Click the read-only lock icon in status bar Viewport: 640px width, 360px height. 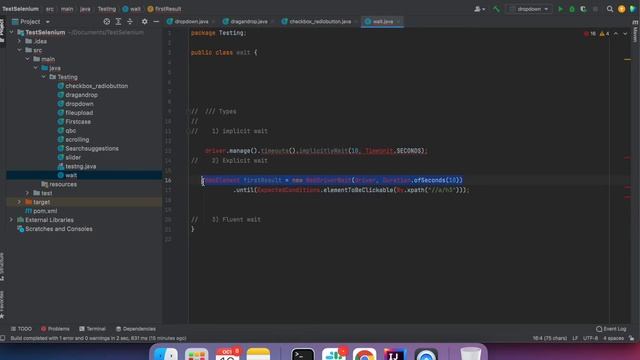click(631, 338)
